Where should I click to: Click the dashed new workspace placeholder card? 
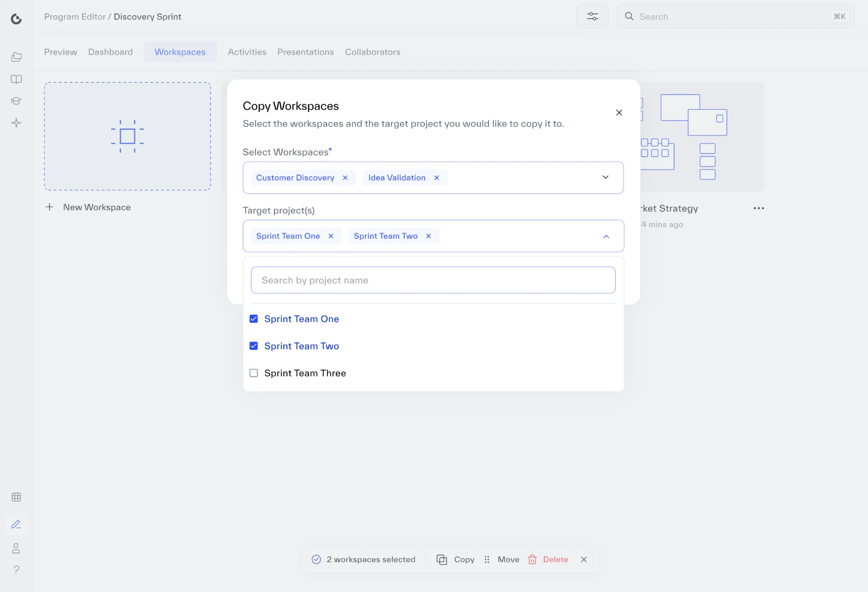click(127, 136)
